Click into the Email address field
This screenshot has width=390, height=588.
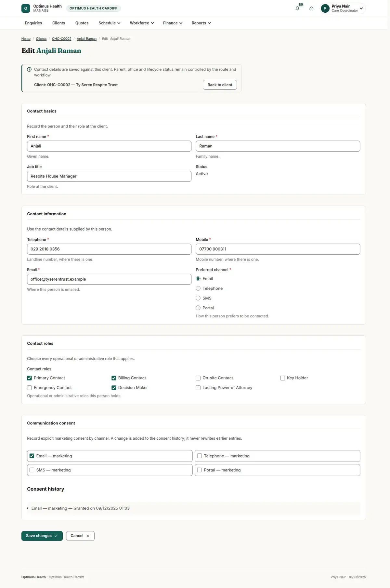109,279
